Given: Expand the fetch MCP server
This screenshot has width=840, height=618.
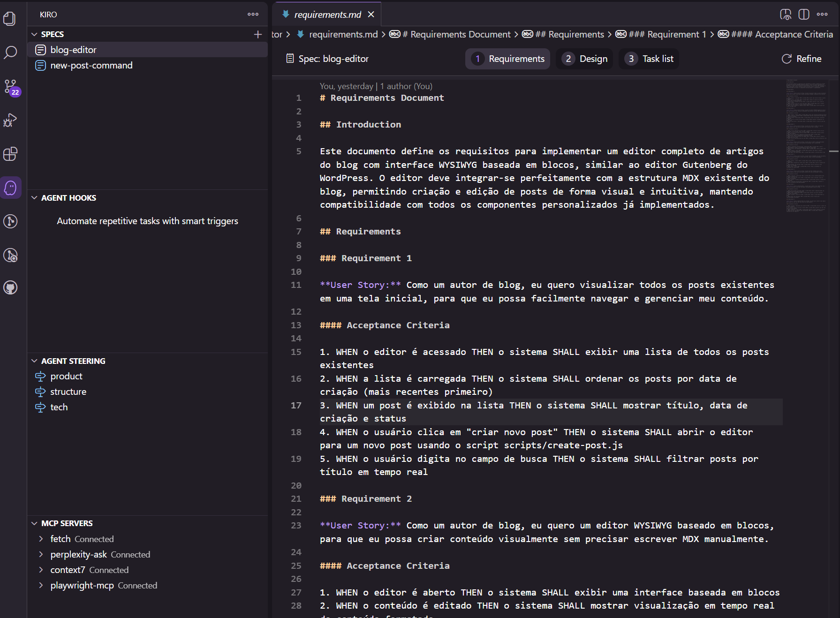Looking at the screenshot, I should point(41,539).
